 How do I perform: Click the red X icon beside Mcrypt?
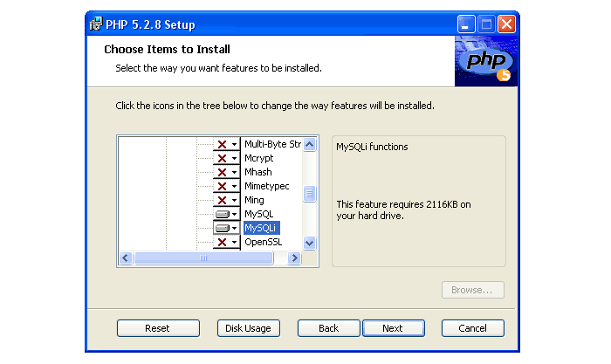(222, 158)
